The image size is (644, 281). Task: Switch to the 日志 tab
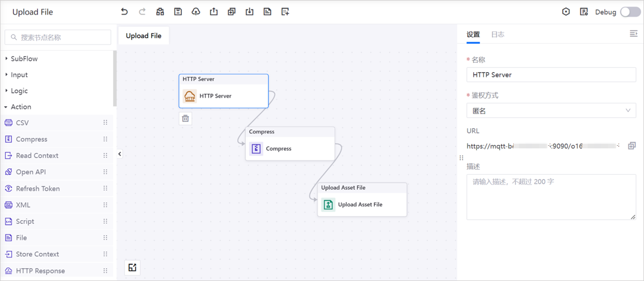coord(497,35)
